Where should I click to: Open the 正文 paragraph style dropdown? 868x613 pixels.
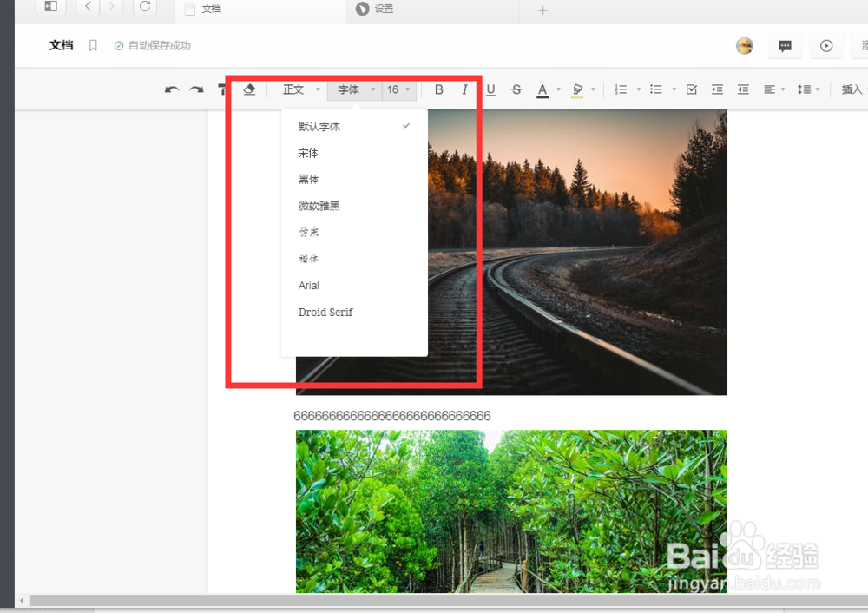tap(298, 89)
